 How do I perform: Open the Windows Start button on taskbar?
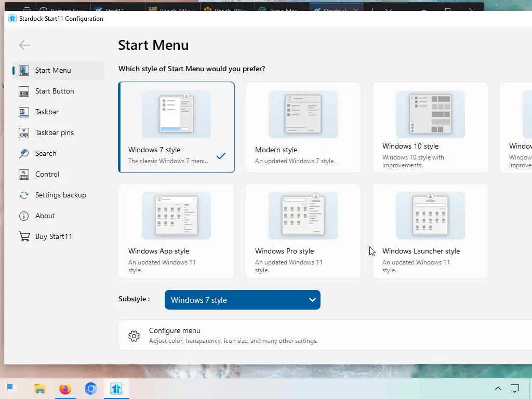point(12,388)
